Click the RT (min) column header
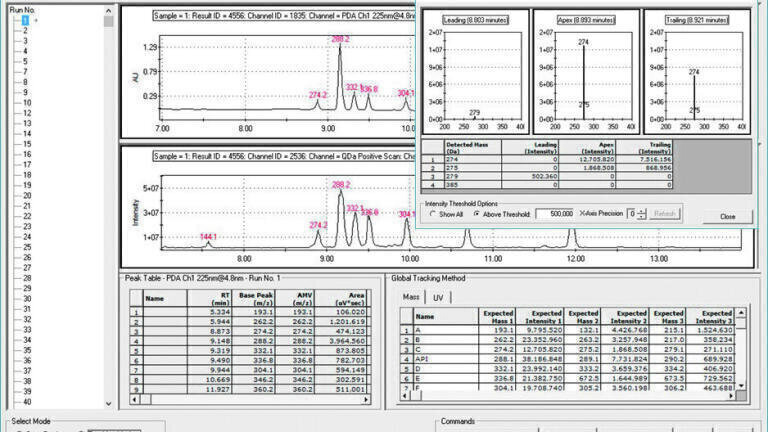The width and height of the screenshot is (768, 432). 210,298
